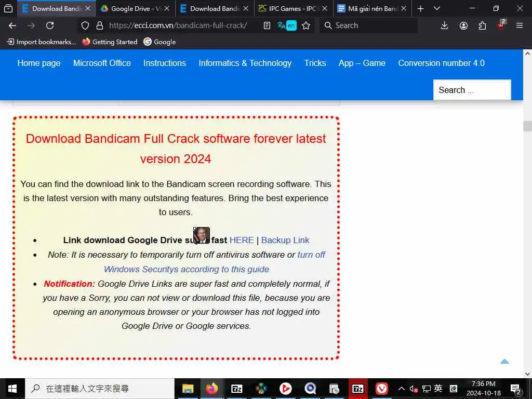532x399 pixels.
Task: Open red Vivaldi taskbar icon
Action: [382, 389]
